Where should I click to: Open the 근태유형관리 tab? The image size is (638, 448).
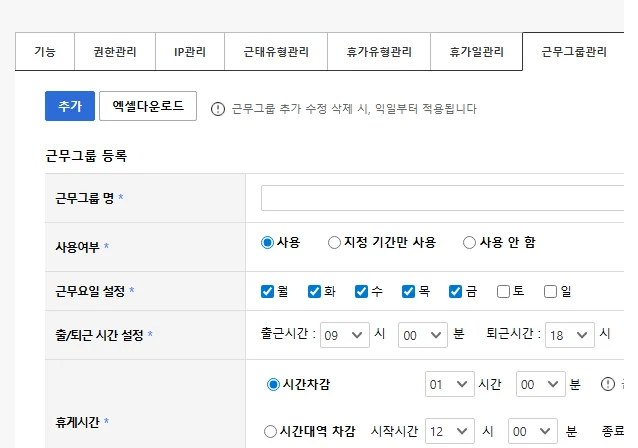pos(277,51)
